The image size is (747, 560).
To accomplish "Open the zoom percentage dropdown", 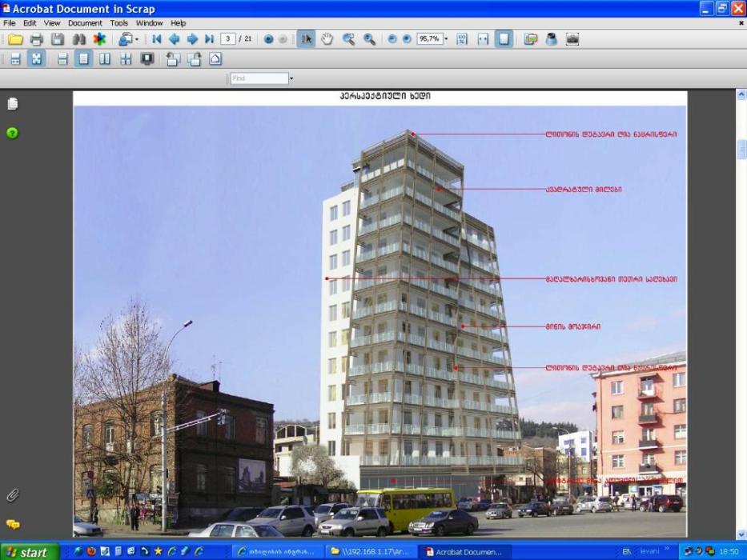I will click(x=446, y=39).
